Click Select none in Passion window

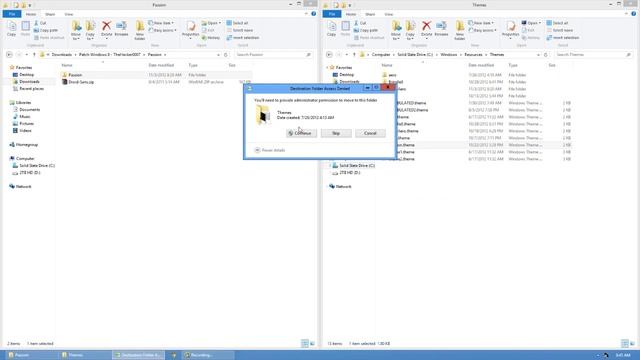[240, 30]
